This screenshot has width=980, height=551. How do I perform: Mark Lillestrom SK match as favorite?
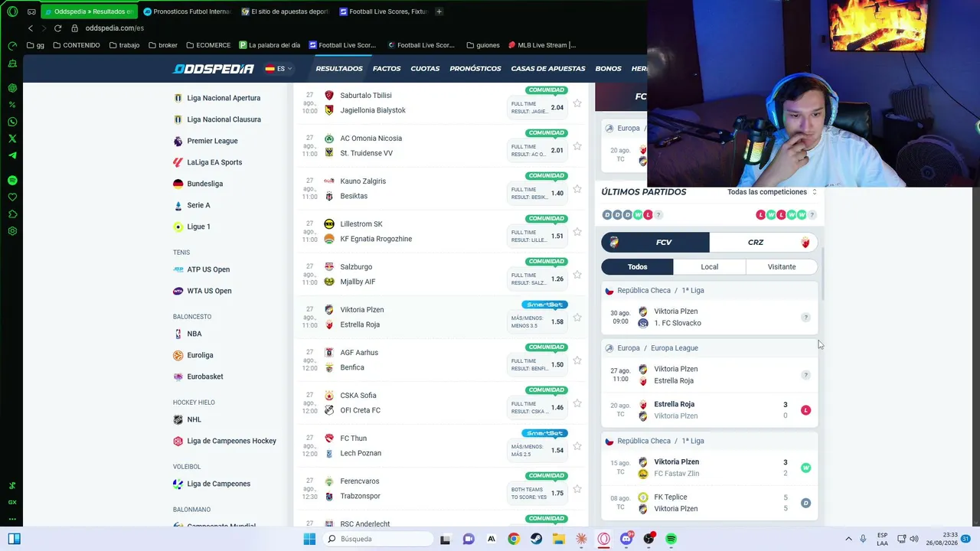click(x=577, y=232)
